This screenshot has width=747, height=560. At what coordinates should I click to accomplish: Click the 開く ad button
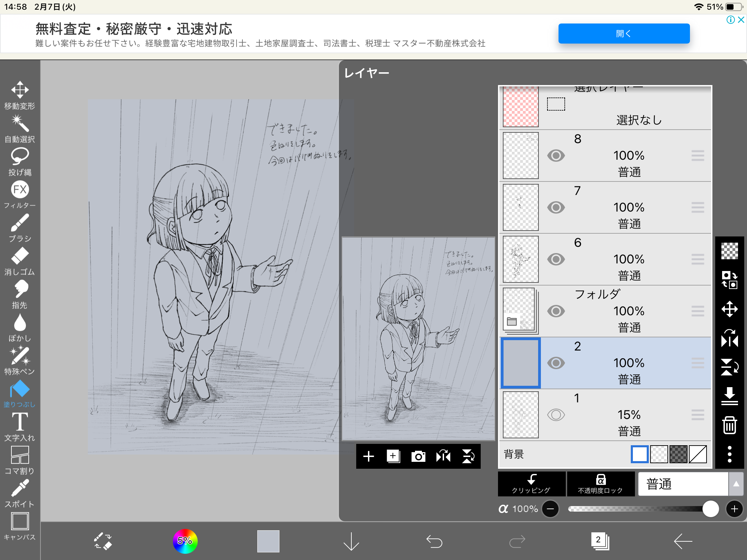pos(624,34)
